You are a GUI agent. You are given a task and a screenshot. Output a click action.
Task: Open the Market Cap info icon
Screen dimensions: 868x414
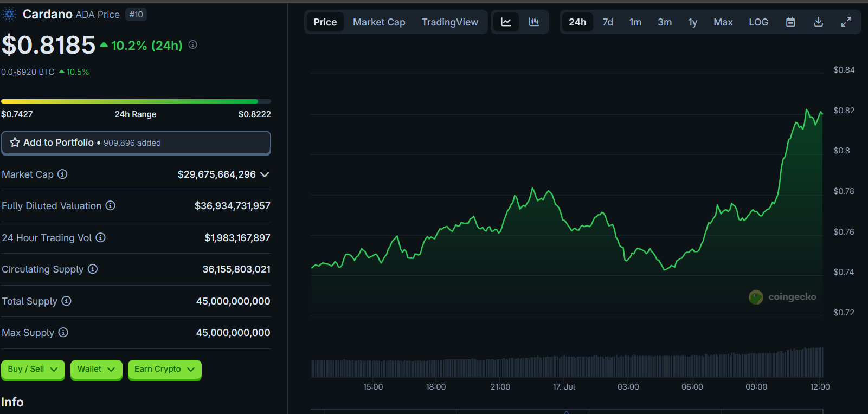[62, 174]
